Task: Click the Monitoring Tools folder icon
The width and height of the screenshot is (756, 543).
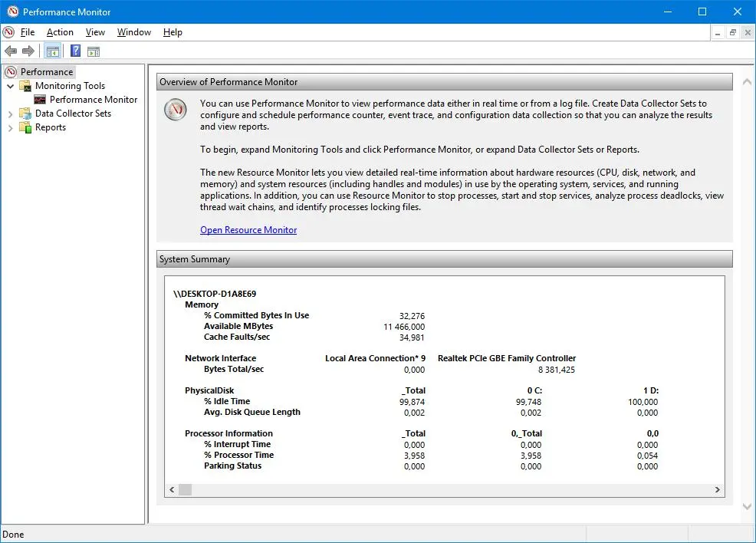Action: pyautogui.click(x=25, y=86)
